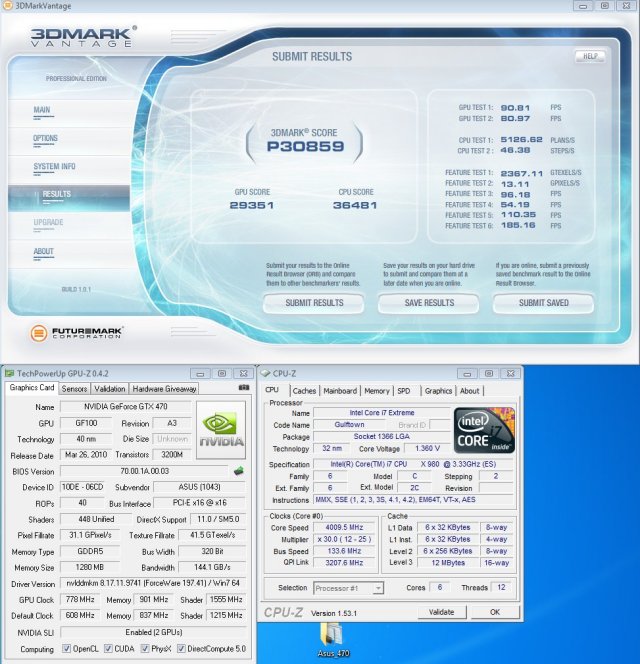Click the Driver Version field in GPU-Z

click(153, 583)
